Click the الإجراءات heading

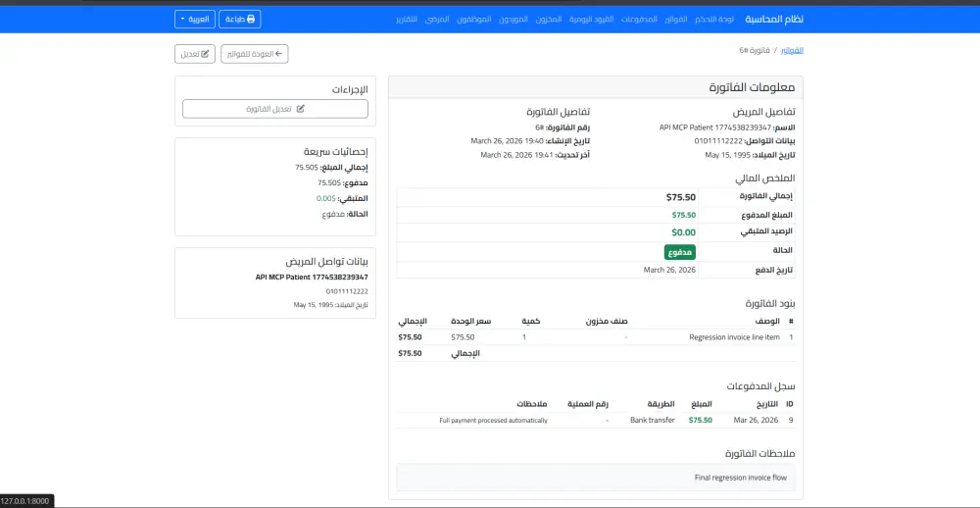click(x=350, y=90)
